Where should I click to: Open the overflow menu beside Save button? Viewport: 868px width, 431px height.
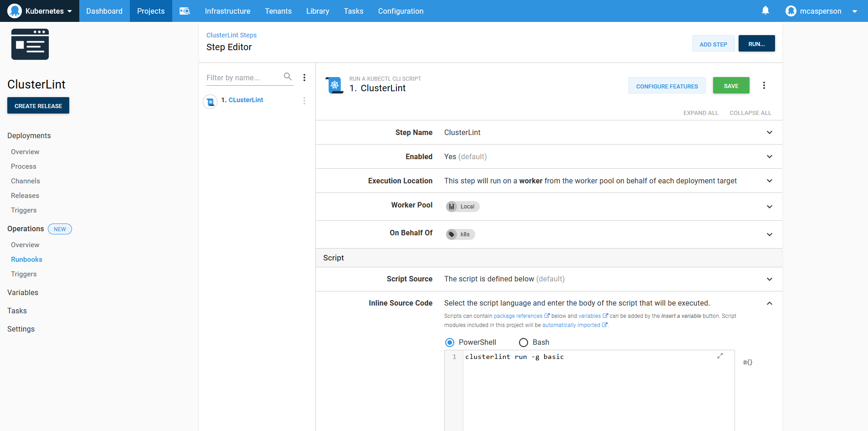(x=764, y=85)
